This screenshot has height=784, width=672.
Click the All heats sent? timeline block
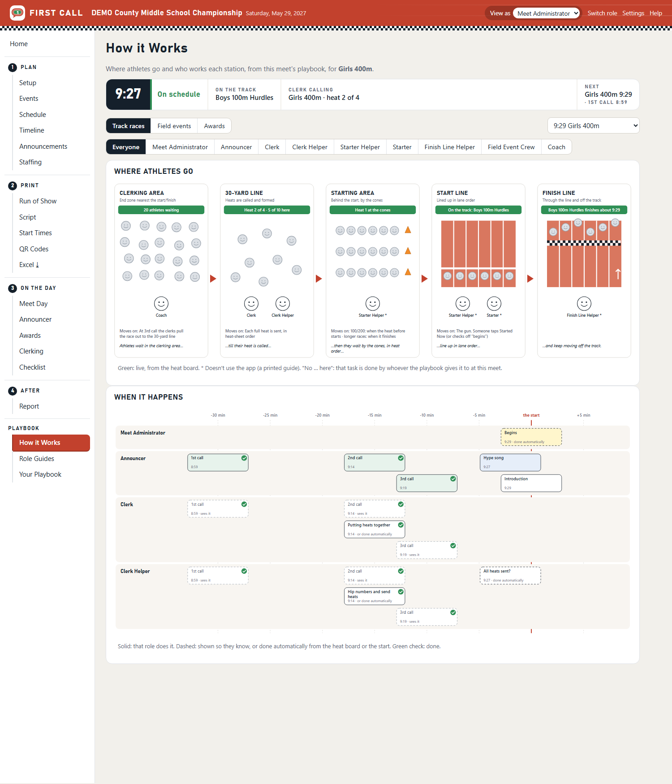point(510,576)
